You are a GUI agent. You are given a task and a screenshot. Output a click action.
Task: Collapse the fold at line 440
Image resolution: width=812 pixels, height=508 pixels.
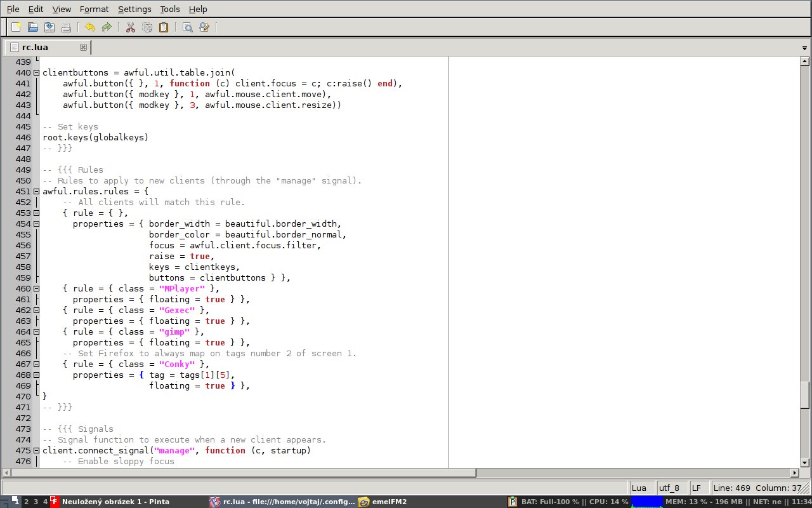[x=36, y=72]
